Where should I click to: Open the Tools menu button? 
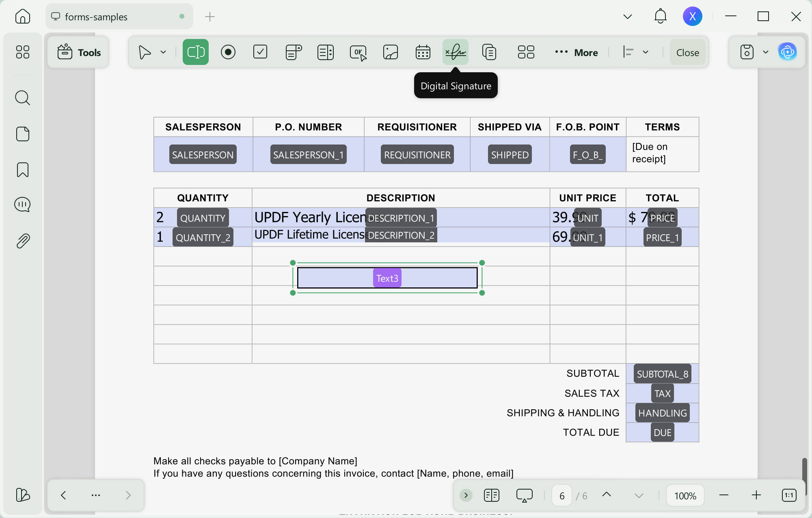click(78, 52)
